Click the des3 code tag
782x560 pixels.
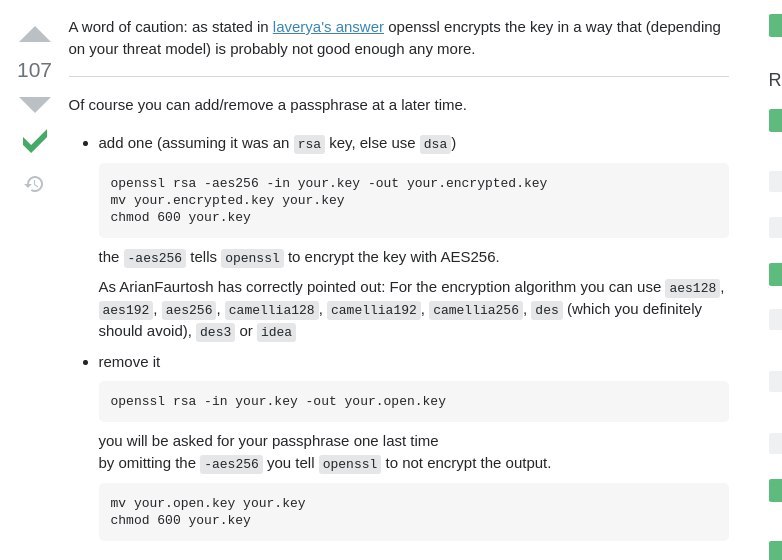[215, 332]
